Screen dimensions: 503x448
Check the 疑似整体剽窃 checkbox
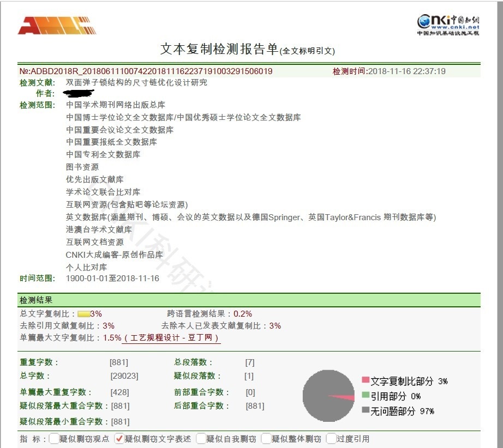[x=266, y=438]
